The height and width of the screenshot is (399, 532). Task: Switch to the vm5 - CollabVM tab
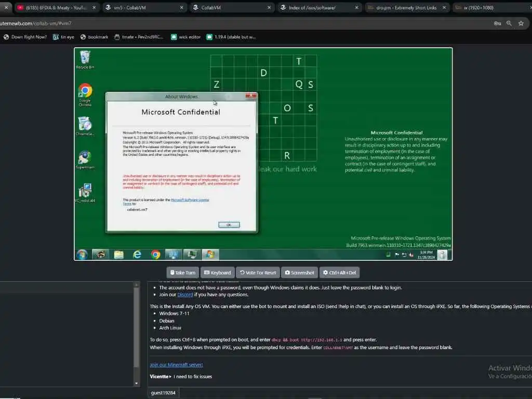pos(145,7)
